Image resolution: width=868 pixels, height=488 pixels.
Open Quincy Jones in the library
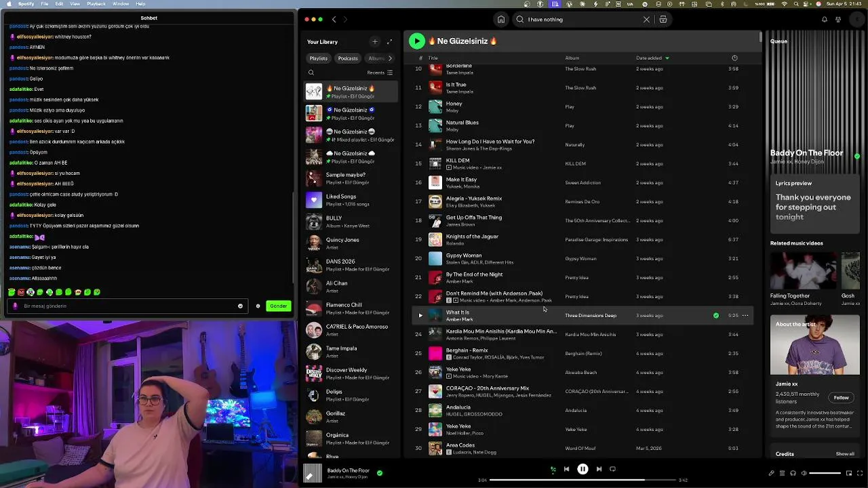click(x=351, y=243)
